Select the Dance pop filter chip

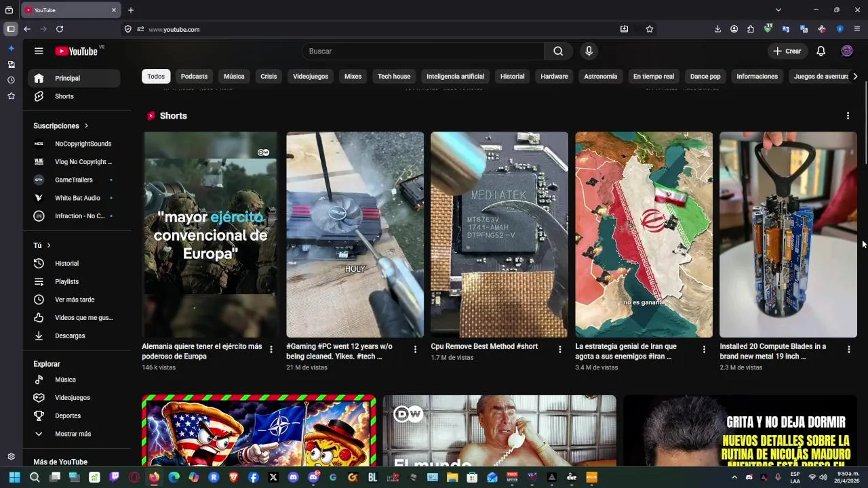(x=705, y=77)
